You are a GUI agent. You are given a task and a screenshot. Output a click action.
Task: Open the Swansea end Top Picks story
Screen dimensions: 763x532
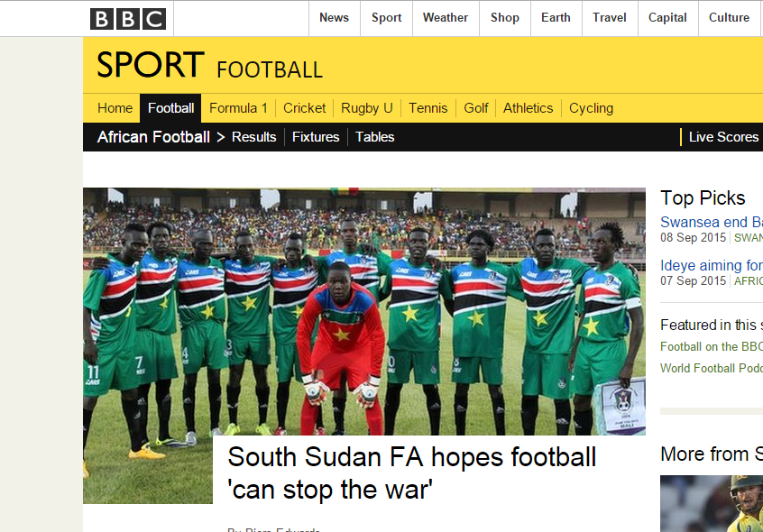point(712,222)
